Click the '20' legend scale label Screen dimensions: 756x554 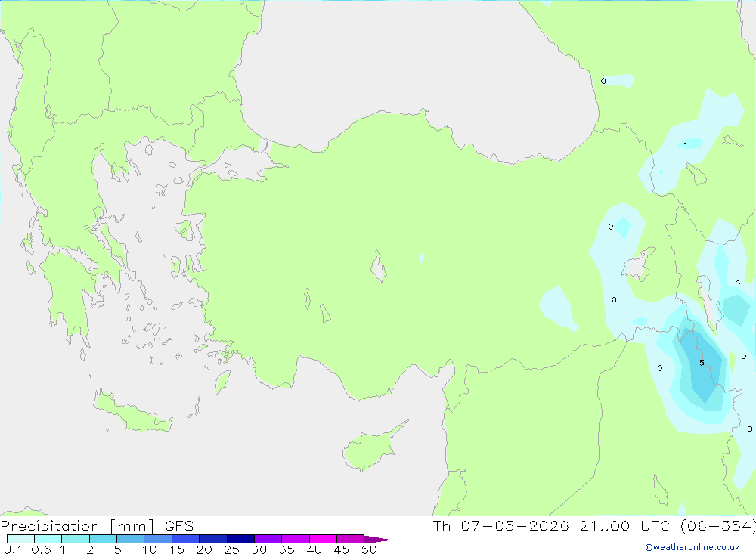204,549
